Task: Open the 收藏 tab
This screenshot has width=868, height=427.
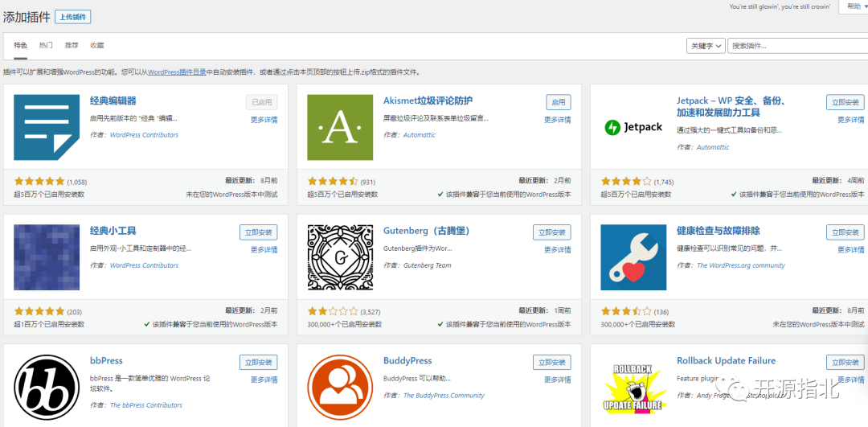Action: [97, 45]
